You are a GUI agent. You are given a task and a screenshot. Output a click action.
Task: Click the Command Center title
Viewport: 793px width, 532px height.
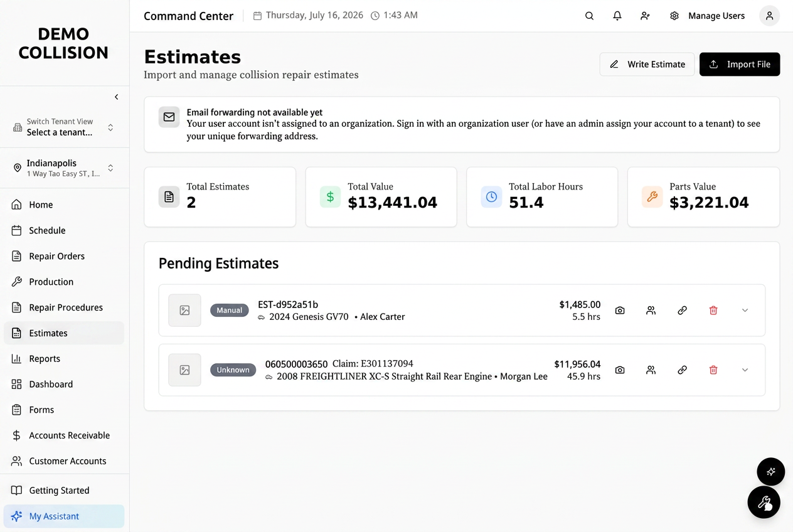coord(188,16)
